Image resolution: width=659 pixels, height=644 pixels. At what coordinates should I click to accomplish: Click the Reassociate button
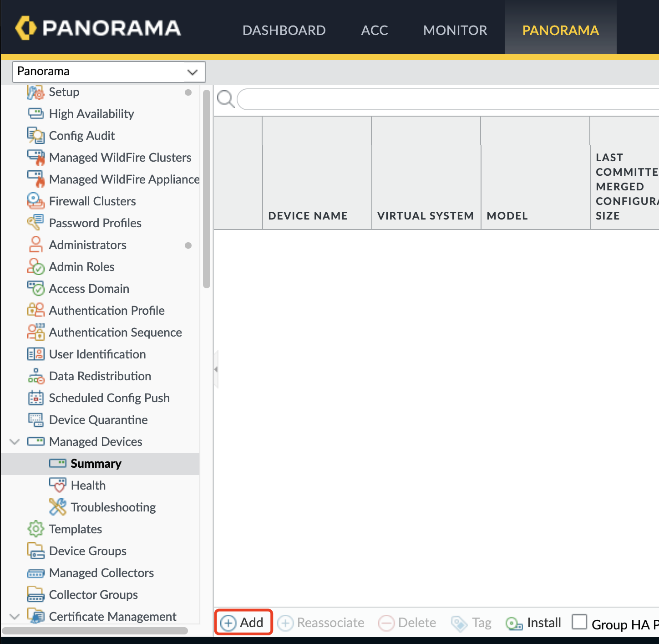[321, 623]
